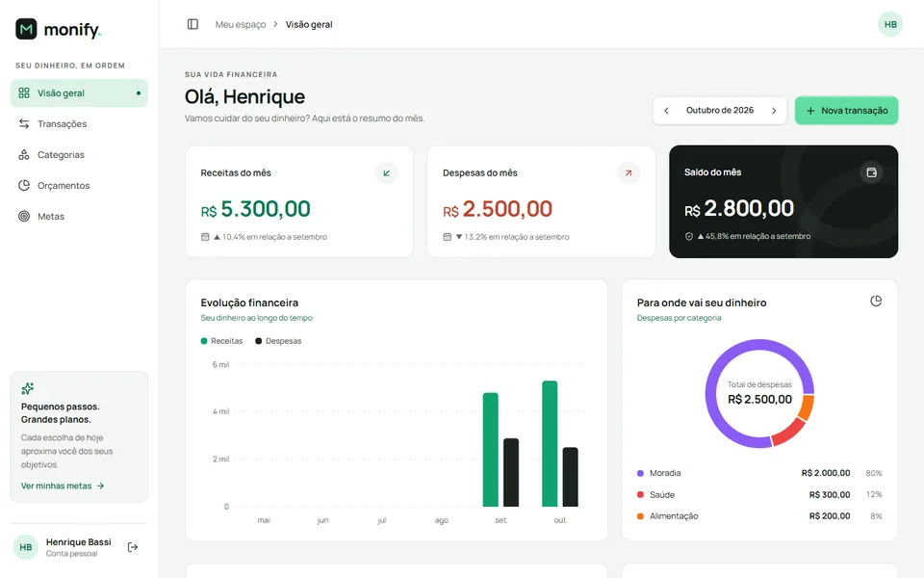The image size is (924, 578).
Task: Click the green out Receitas bar
Action: click(x=550, y=443)
